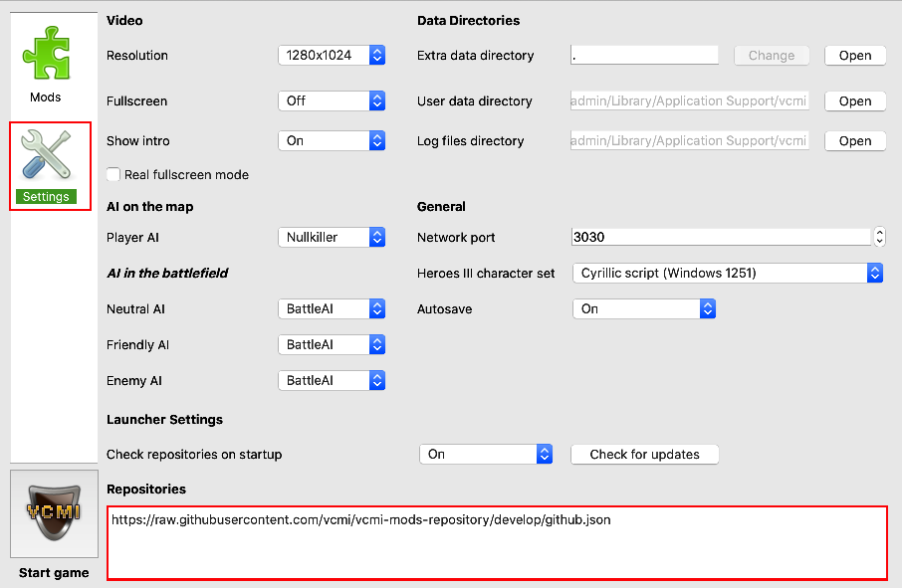Expand the Enemy AI dropdown
The width and height of the screenshot is (902, 588).
[331, 381]
